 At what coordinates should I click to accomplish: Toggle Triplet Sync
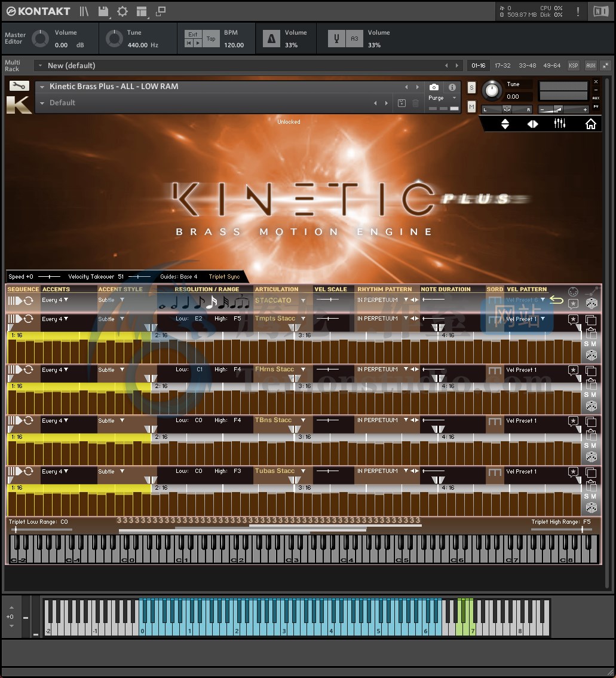point(224,277)
